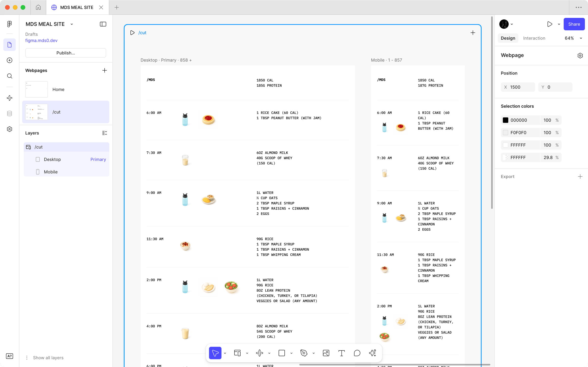Expand the preview play options chevron
The height and width of the screenshot is (367, 588).
pos(559,24)
